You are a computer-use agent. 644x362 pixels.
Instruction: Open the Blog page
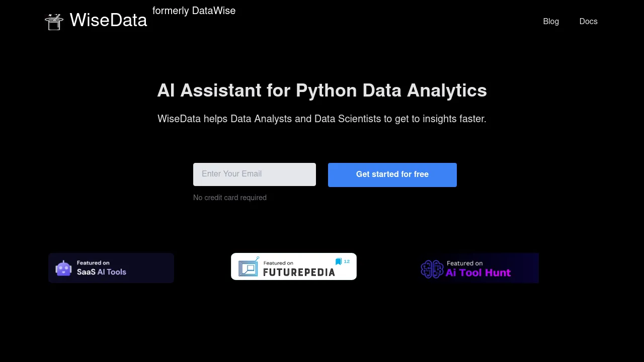551,21
